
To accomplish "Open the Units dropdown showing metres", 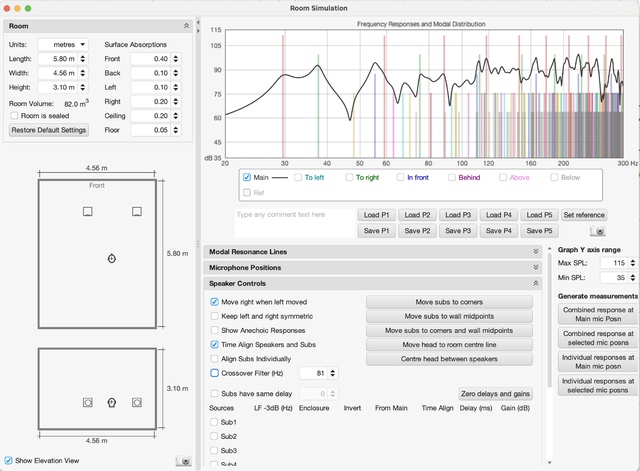I will (x=63, y=44).
